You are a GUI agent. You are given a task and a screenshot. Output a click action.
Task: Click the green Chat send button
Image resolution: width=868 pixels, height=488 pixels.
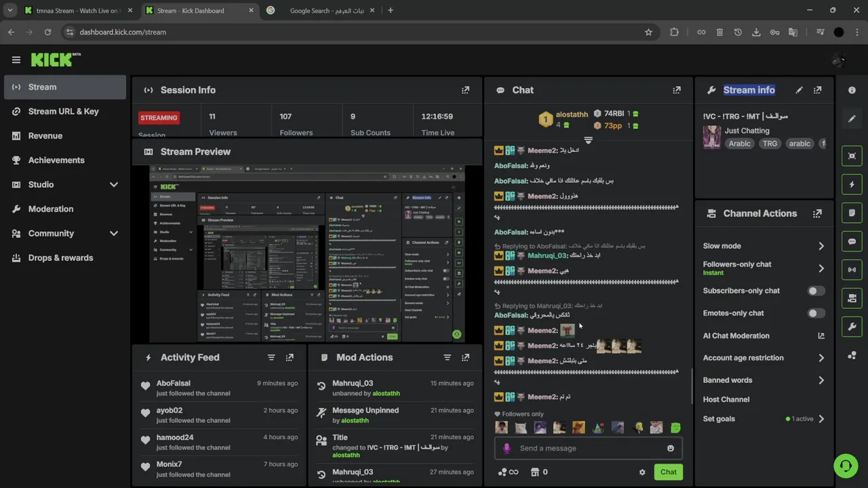pos(668,472)
